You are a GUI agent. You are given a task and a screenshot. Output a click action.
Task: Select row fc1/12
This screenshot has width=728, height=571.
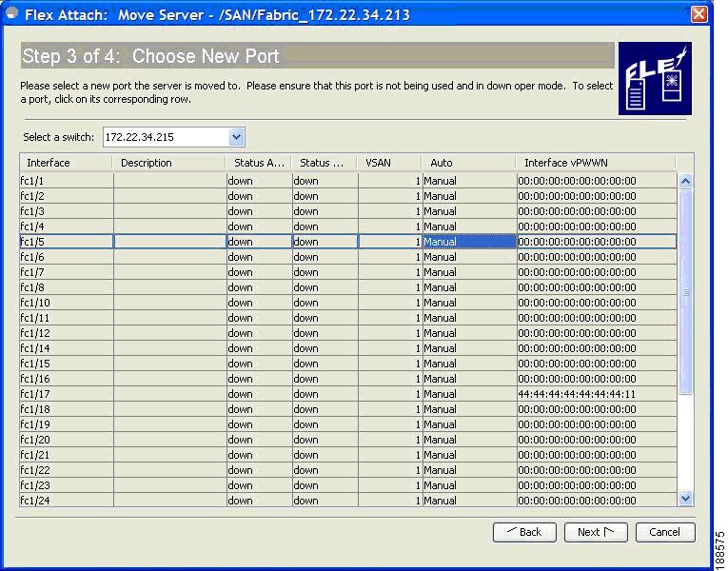coord(348,333)
